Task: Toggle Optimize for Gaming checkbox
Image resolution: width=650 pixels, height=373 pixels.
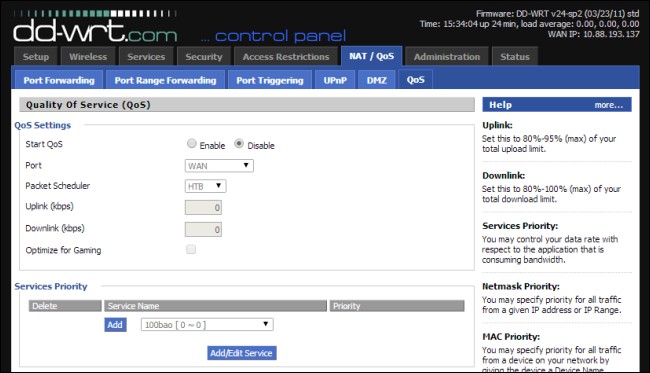Action: coord(191,249)
